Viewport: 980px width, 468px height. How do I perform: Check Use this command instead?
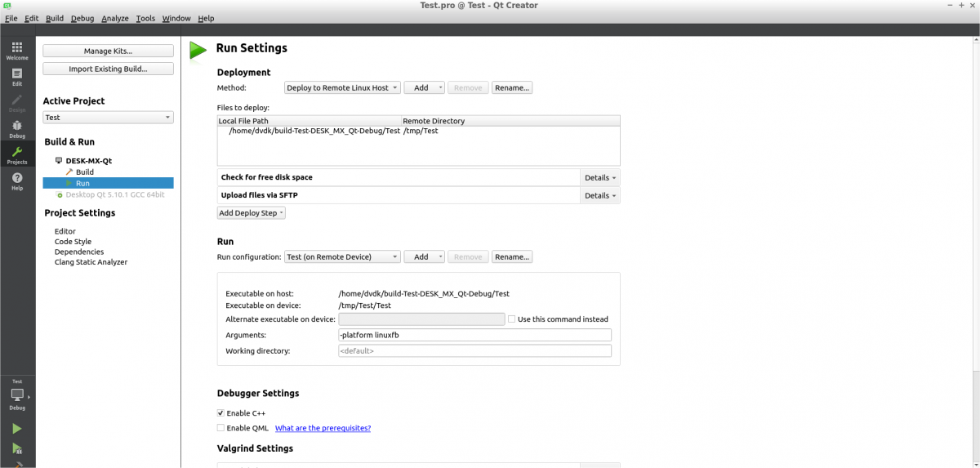[x=512, y=319]
